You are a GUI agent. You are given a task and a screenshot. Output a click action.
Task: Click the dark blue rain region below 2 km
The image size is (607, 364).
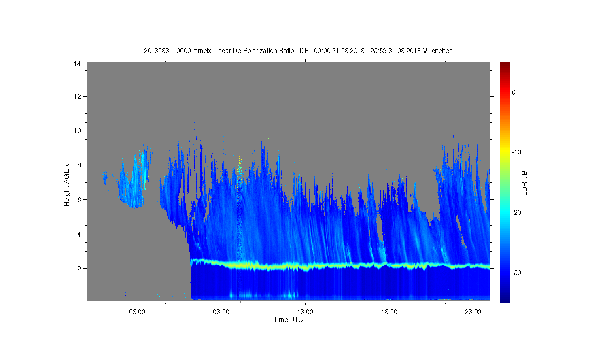(340, 285)
